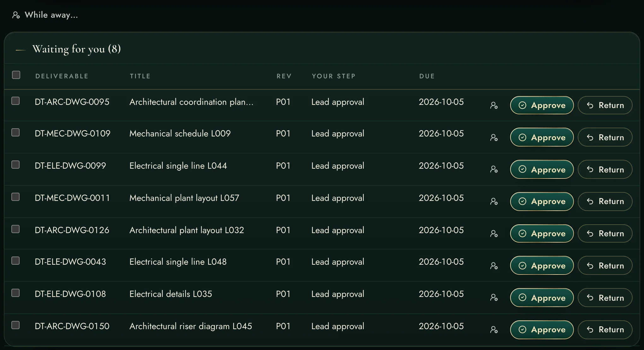This screenshot has height=350, width=644.
Task: Approve Electrical single line L048
Action: 542,265
